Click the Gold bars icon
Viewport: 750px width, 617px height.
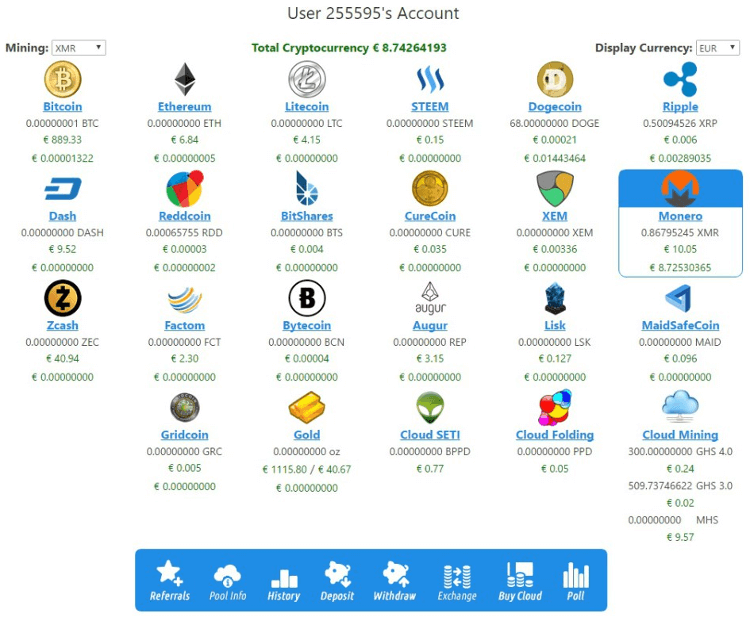[307, 408]
